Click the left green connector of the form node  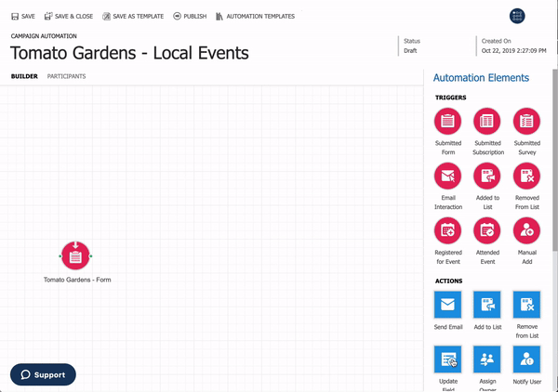[60, 255]
